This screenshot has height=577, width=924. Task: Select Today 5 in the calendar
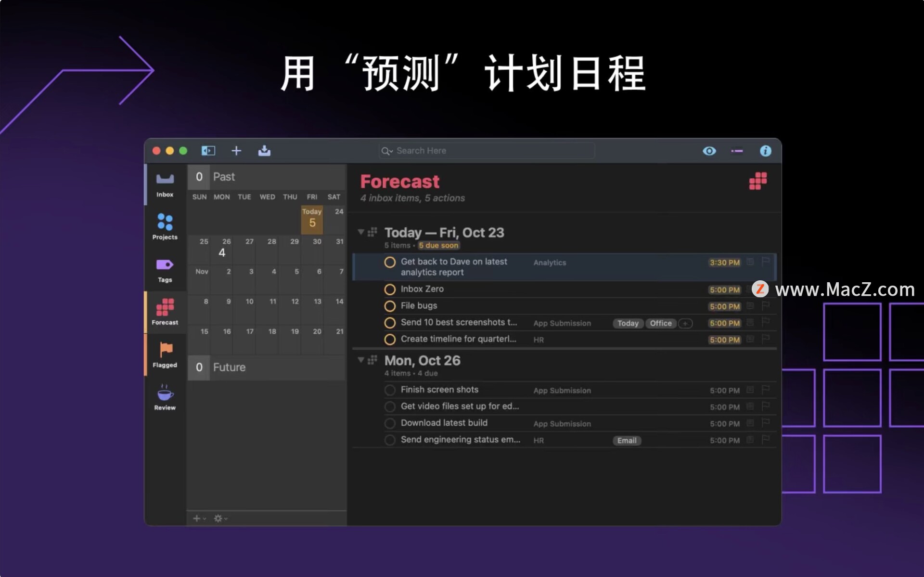pos(312,219)
